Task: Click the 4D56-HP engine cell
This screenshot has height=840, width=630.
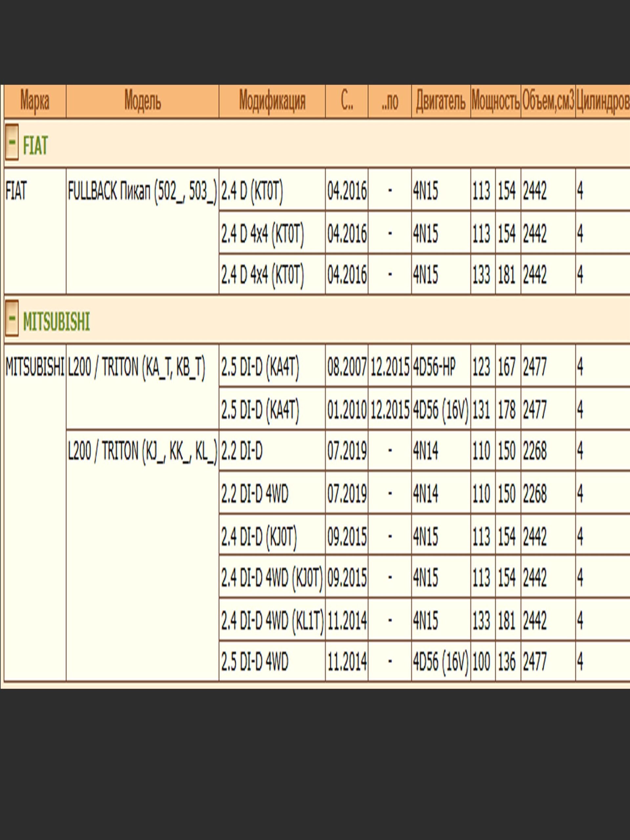Action: pyautogui.click(x=434, y=367)
